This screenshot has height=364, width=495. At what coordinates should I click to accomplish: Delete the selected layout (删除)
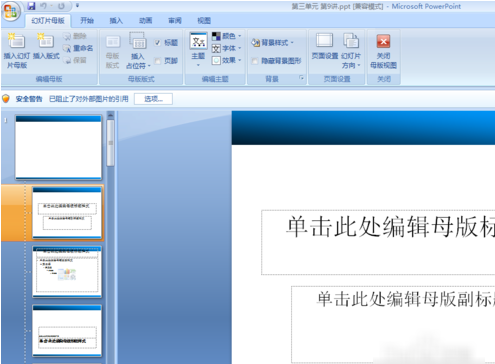[x=75, y=36]
